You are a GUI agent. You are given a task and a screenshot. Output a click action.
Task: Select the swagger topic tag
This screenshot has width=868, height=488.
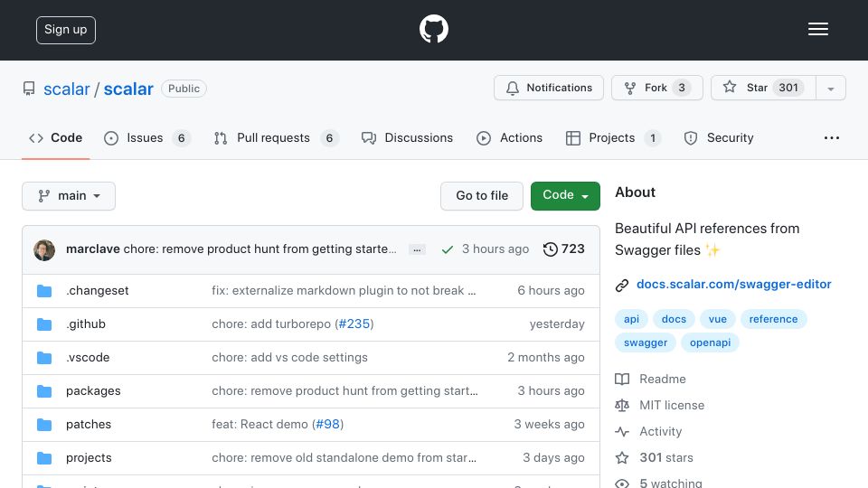click(x=646, y=343)
